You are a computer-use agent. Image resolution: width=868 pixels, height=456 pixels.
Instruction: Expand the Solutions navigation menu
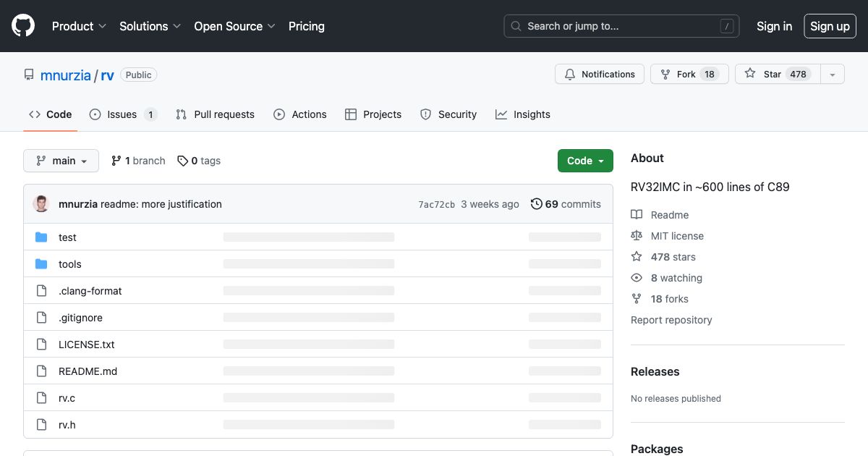pos(150,26)
